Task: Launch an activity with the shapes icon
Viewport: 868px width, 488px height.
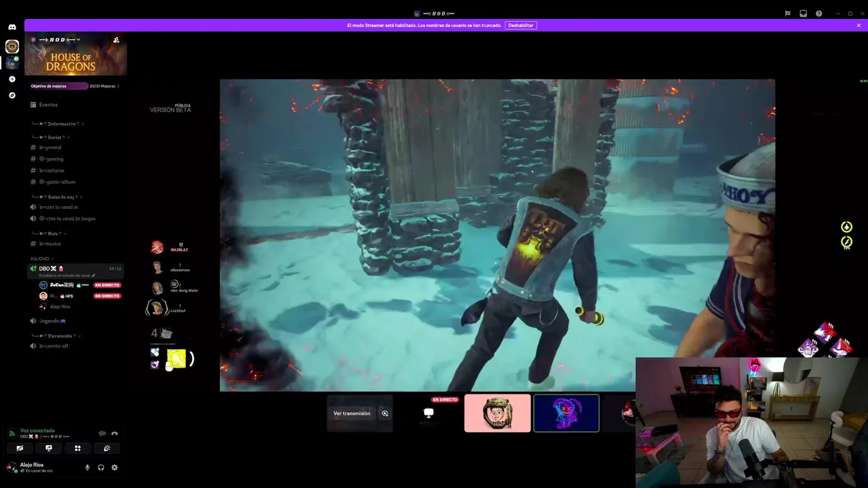Action: tap(78, 449)
